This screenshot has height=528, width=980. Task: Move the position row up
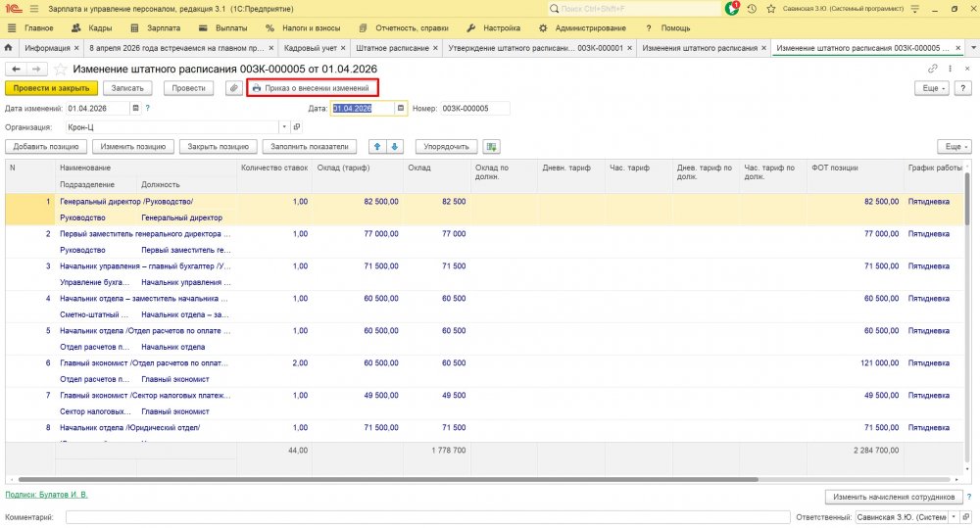377,146
